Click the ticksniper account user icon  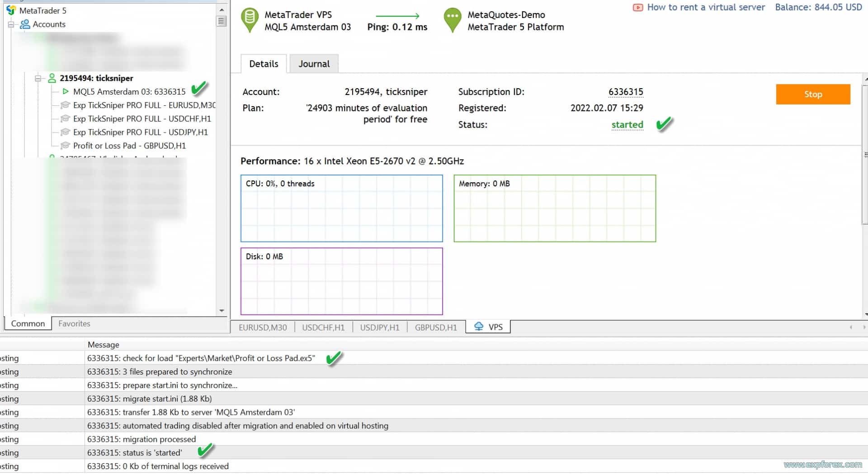(x=52, y=78)
